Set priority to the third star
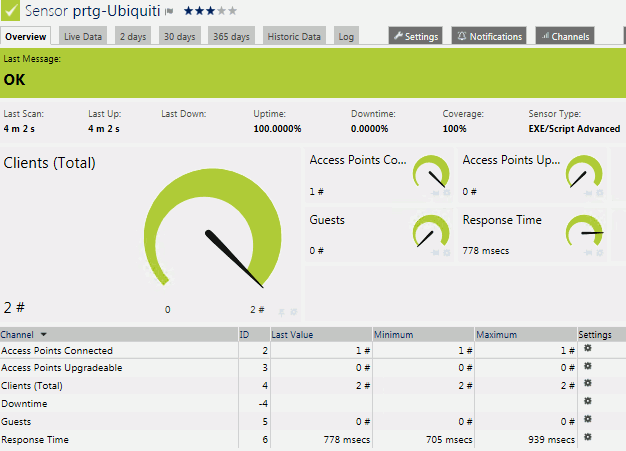The width and height of the screenshot is (626, 451). 210,11
